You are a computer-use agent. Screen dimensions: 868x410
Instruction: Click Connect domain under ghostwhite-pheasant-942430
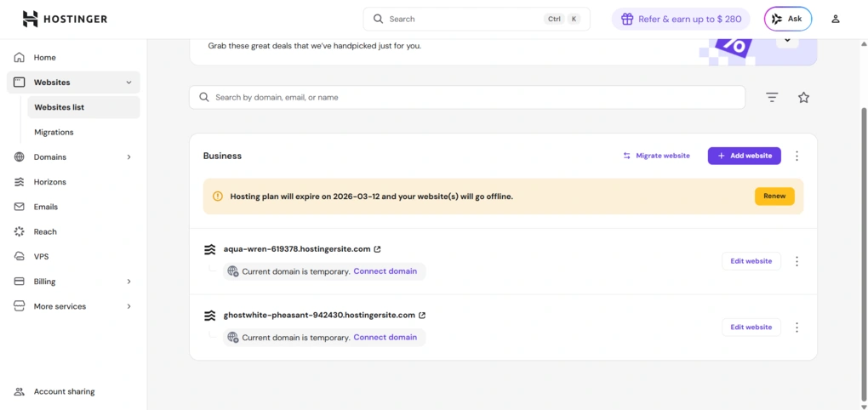pos(385,338)
